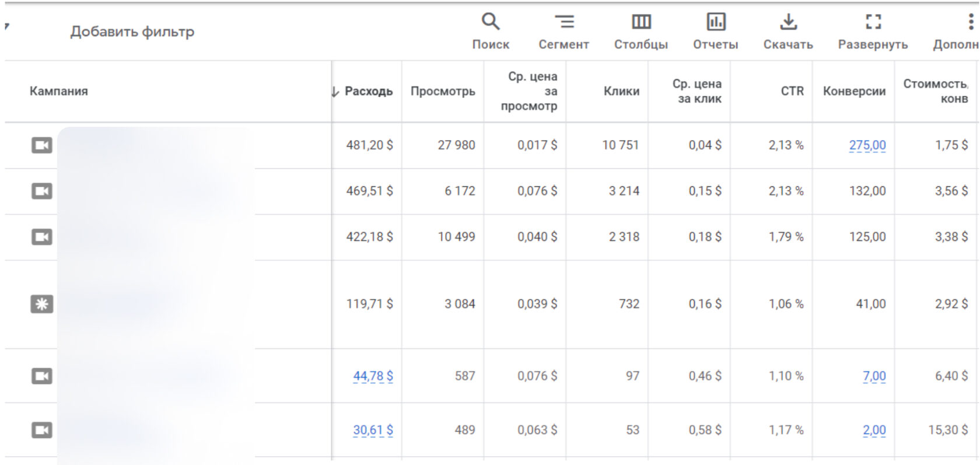Open the Сегмент segment menu

[563, 32]
